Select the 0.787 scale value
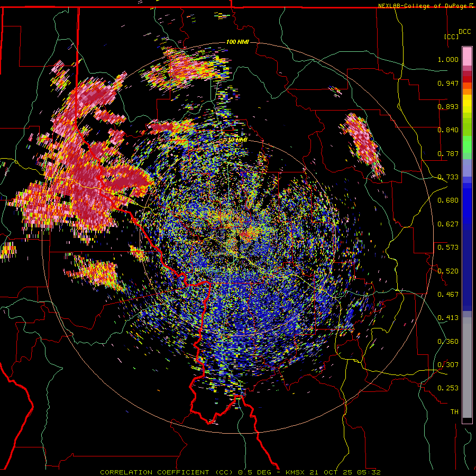 pyautogui.click(x=448, y=153)
